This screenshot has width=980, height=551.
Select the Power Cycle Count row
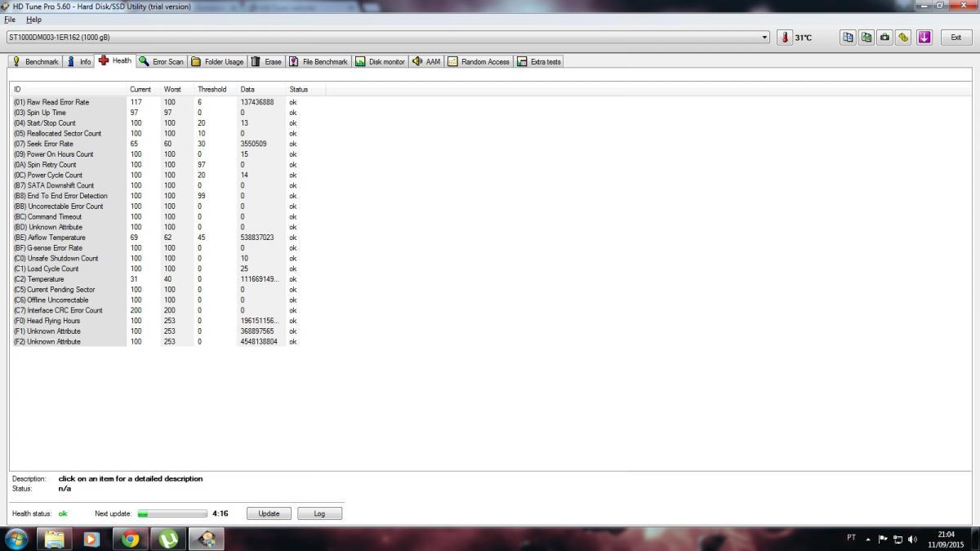click(x=167, y=175)
